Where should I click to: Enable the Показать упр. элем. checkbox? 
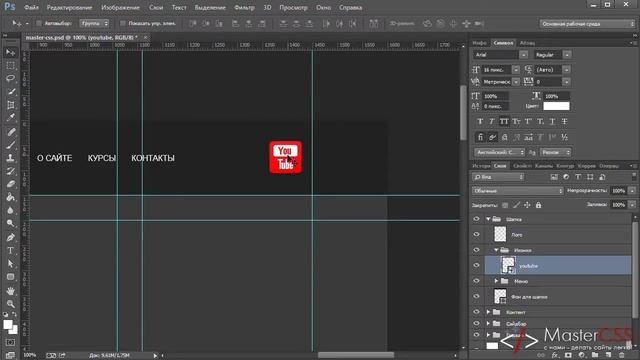point(122,24)
